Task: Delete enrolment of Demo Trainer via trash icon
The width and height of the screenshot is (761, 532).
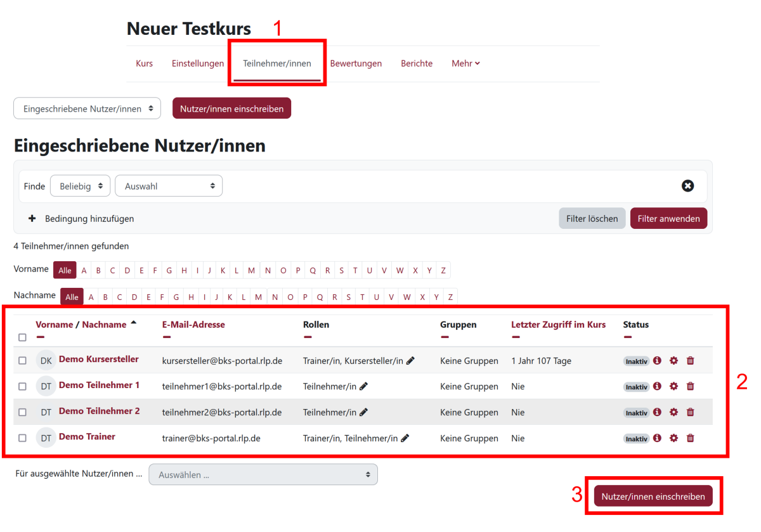Action: 691,438
